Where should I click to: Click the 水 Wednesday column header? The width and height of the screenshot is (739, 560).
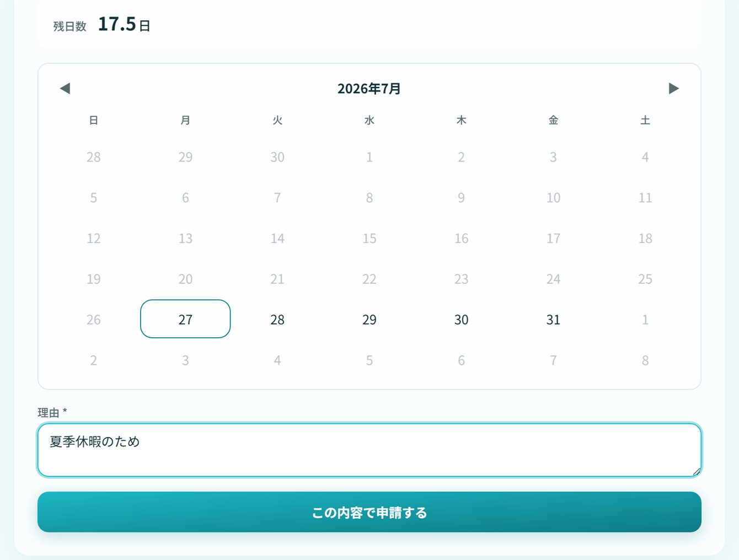click(x=369, y=120)
